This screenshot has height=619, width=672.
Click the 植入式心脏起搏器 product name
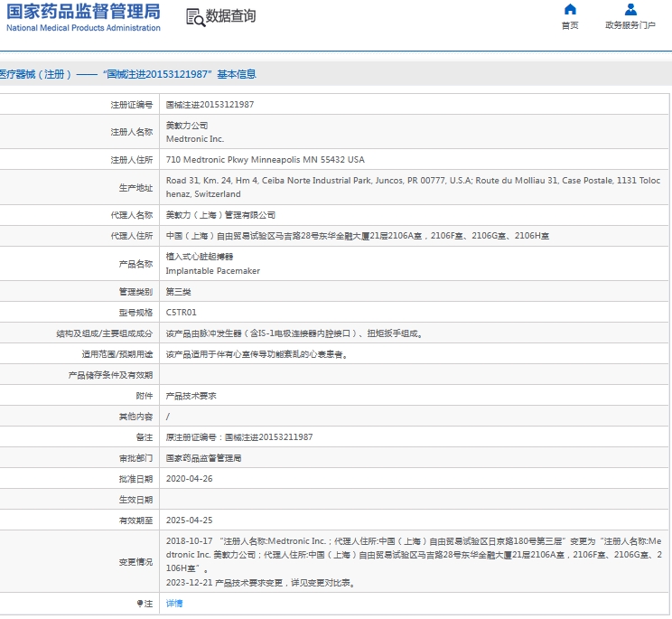coord(200,257)
